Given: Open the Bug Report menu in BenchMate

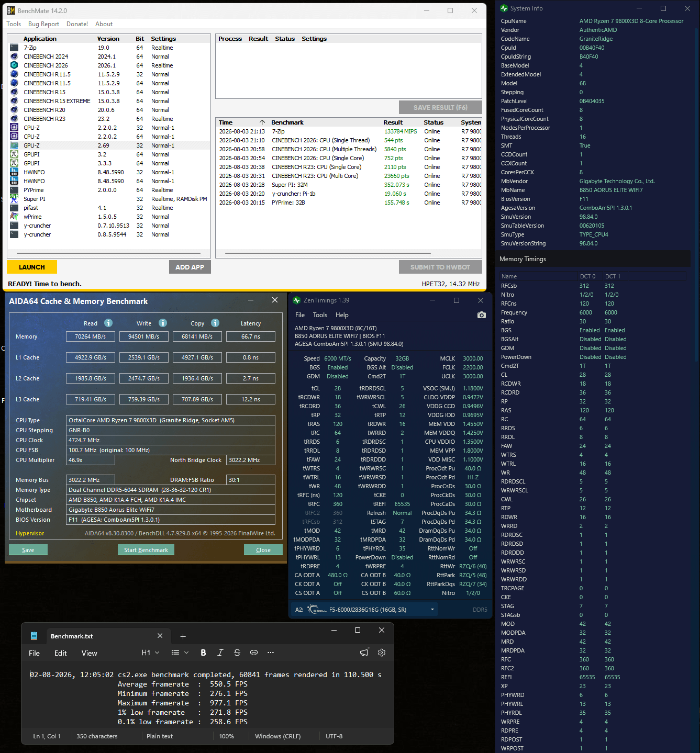Looking at the screenshot, I should [43, 24].
